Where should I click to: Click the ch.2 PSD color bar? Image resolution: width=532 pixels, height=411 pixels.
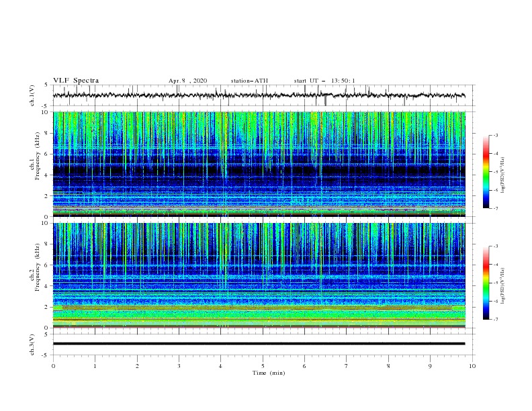click(x=486, y=283)
